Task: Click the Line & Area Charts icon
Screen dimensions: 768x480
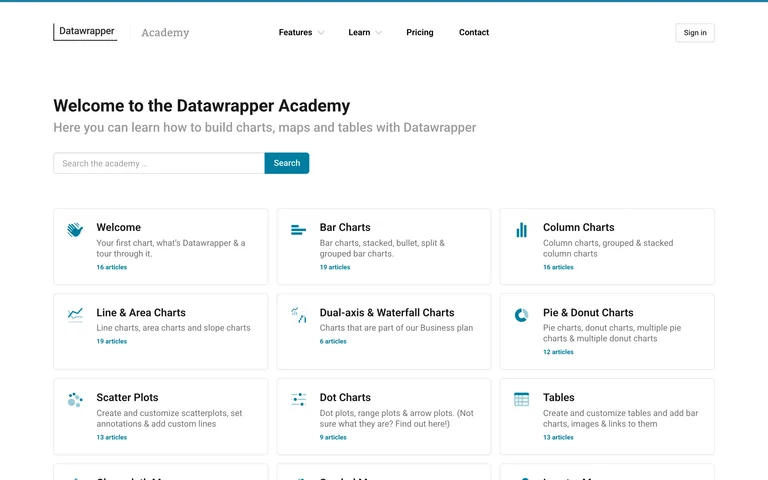Action: 75,314
